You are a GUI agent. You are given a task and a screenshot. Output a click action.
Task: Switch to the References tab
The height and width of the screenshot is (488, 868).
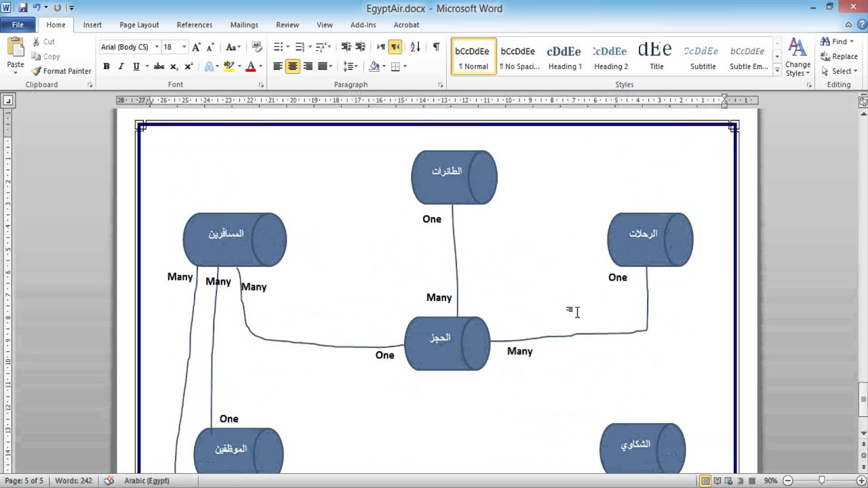(x=195, y=25)
